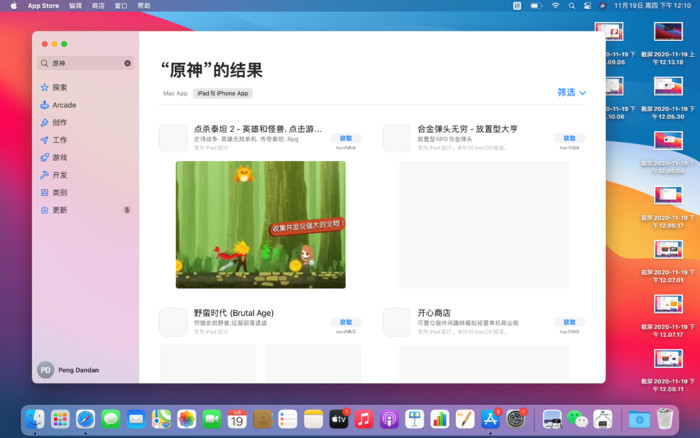Select 工作 (Work) in the sidebar
The height and width of the screenshot is (438, 700).
60,140
